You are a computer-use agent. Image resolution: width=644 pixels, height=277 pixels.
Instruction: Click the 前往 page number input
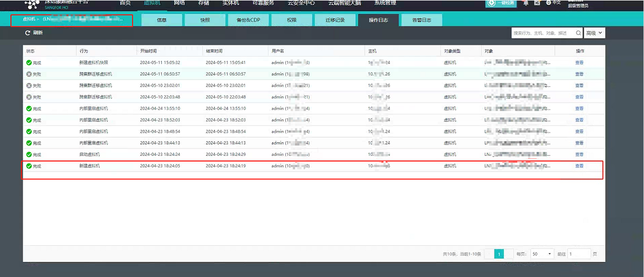coord(579,254)
